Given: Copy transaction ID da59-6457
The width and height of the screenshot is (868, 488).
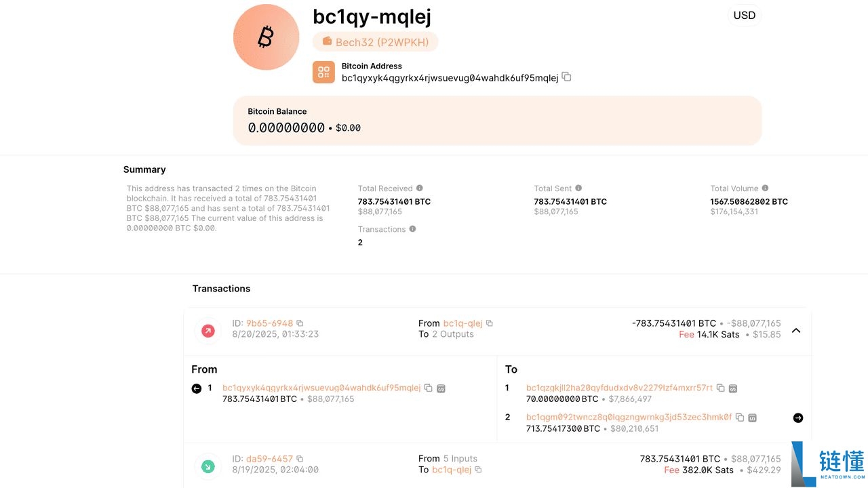Looking at the screenshot, I should (300, 459).
